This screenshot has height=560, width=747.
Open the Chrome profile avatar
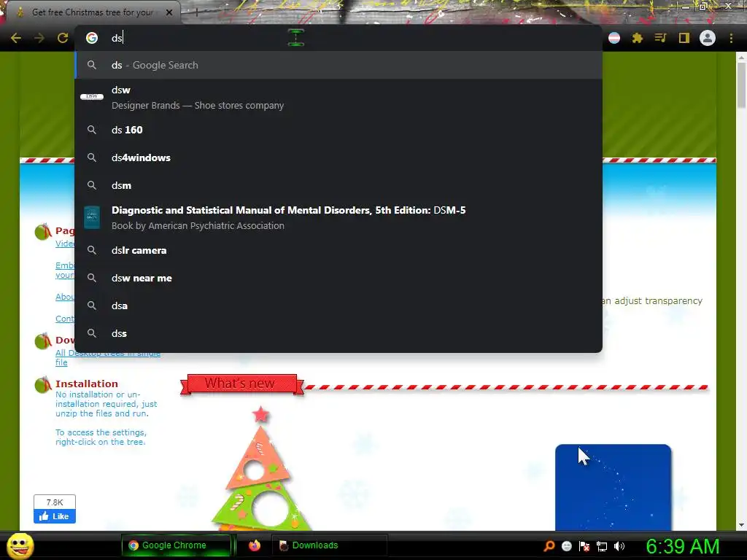pos(708,38)
